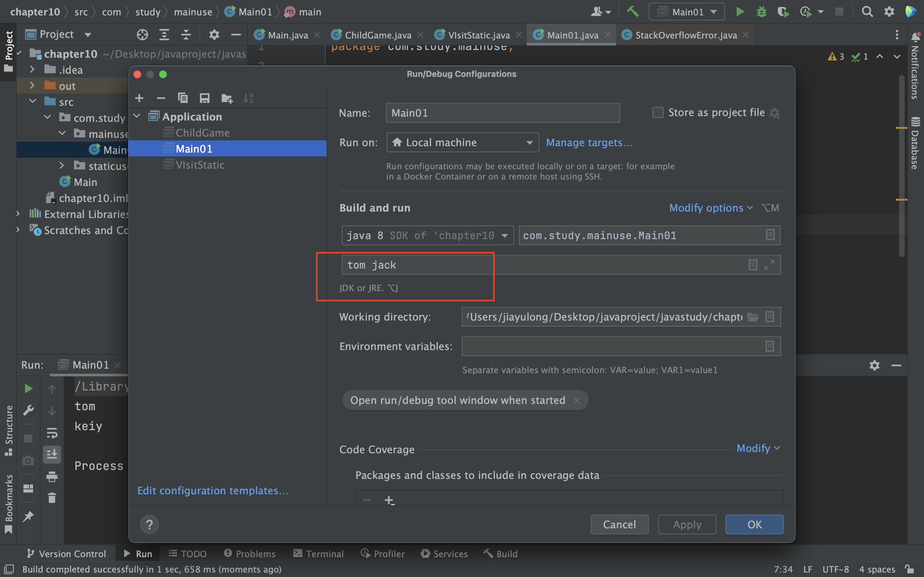Click the Soft-Wrap icon in Run panel
The width and height of the screenshot is (924, 577).
click(x=52, y=433)
